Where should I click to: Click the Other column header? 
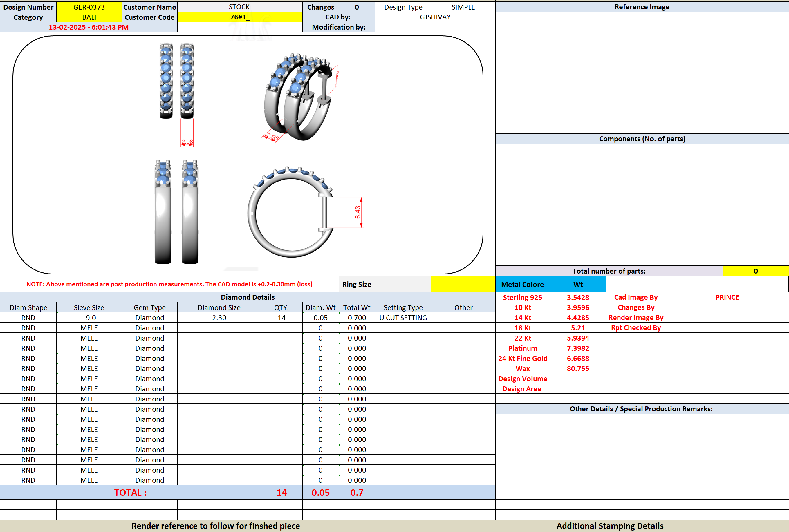(x=463, y=307)
